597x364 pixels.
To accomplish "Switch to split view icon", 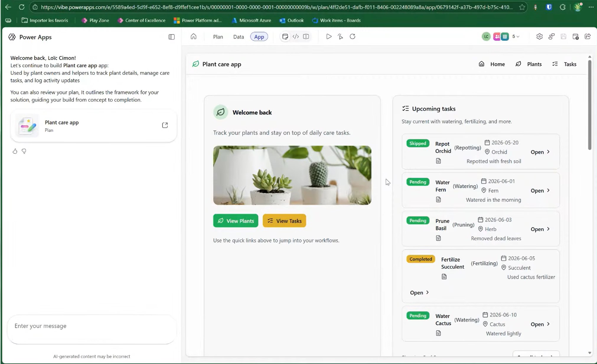I will 306,37.
